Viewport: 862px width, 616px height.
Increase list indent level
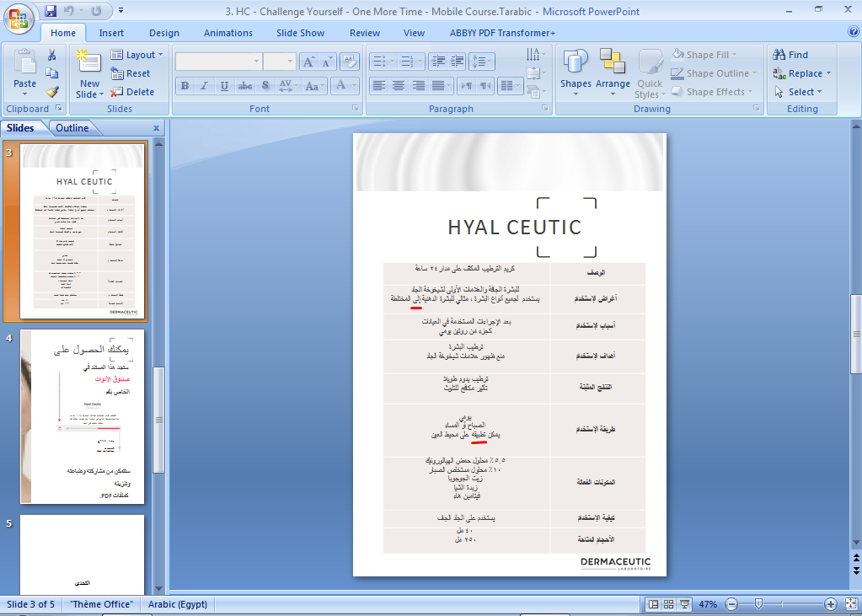pos(457,61)
